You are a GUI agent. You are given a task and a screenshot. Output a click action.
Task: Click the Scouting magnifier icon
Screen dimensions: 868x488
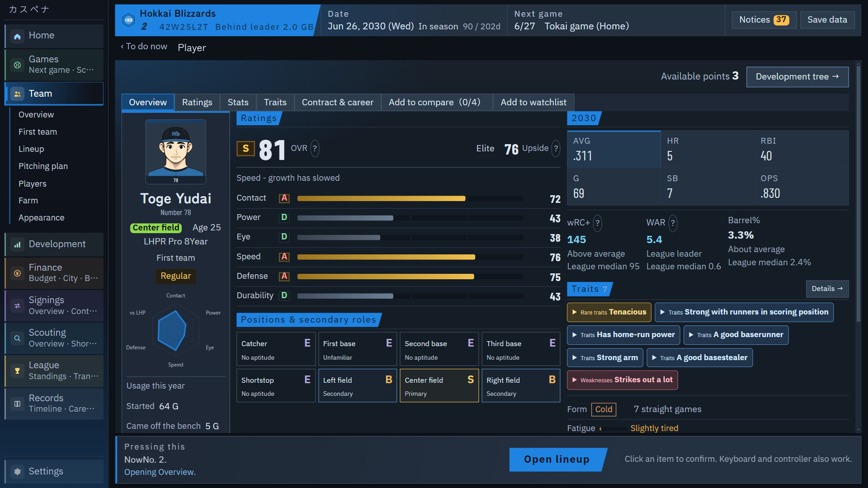coord(17,338)
